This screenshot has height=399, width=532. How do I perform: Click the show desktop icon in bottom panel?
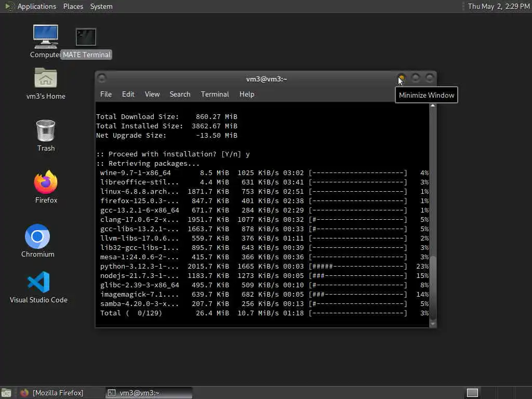point(6,393)
